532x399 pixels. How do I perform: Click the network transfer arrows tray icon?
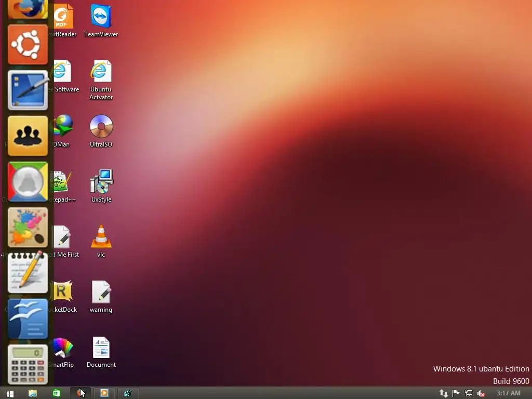pyautogui.click(x=444, y=393)
